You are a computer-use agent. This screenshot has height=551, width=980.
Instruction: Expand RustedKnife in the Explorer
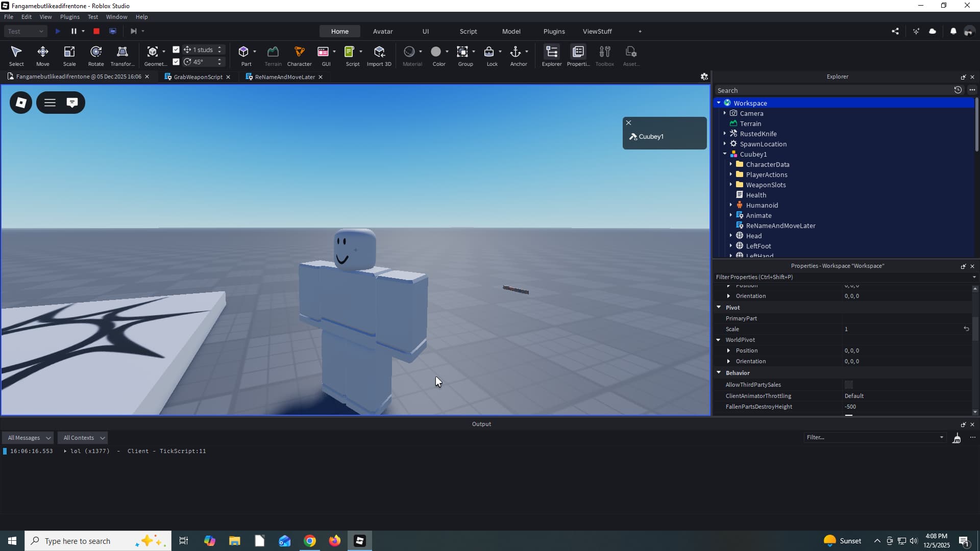726,133
